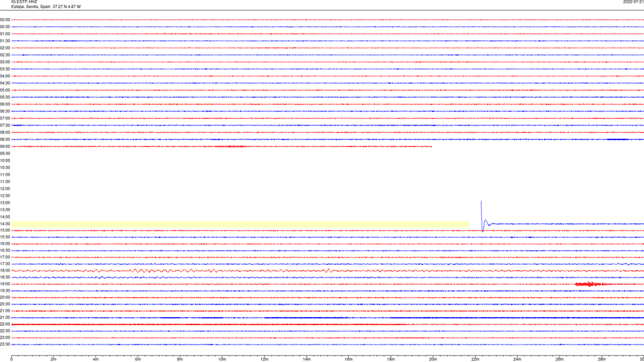Screen dimensions: 644x362
Task: Click the 23:00 time label
Action: (5, 337)
